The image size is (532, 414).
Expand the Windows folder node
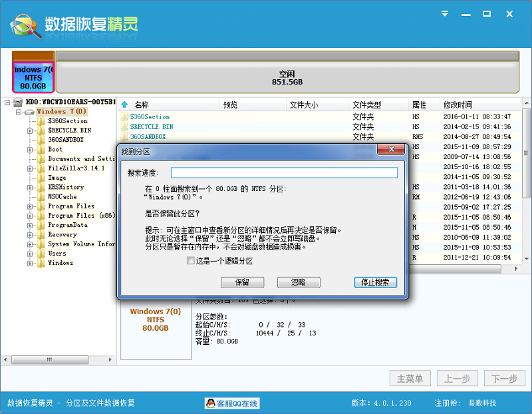pyautogui.click(x=30, y=263)
